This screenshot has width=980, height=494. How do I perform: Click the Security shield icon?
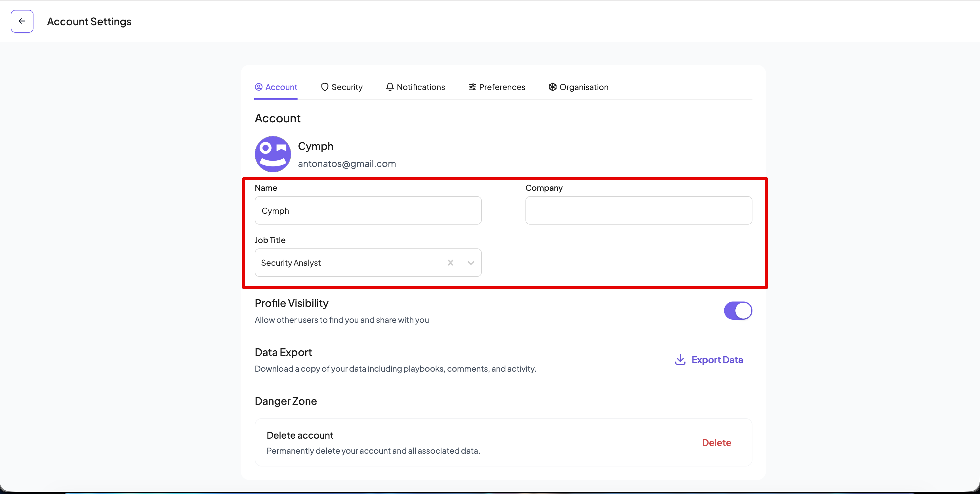click(325, 87)
